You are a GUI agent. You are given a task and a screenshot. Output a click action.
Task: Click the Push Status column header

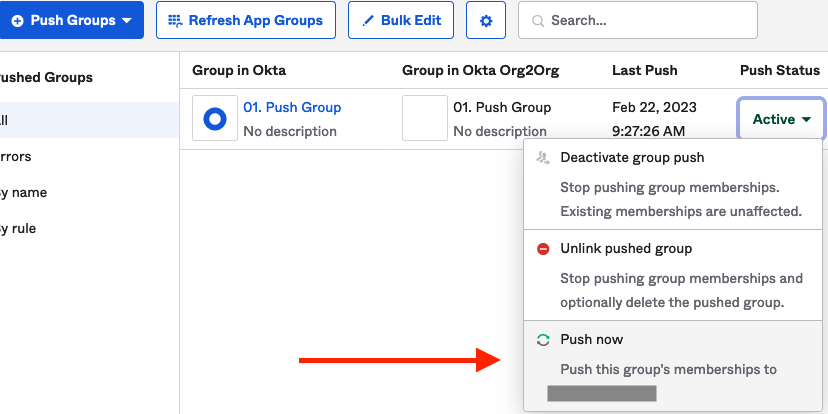780,70
